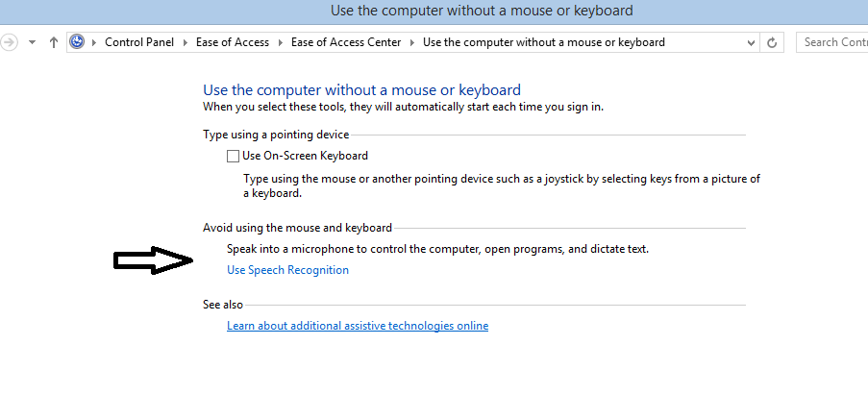Click the Ease of Access address bar icon
868x419 pixels.
point(78,42)
